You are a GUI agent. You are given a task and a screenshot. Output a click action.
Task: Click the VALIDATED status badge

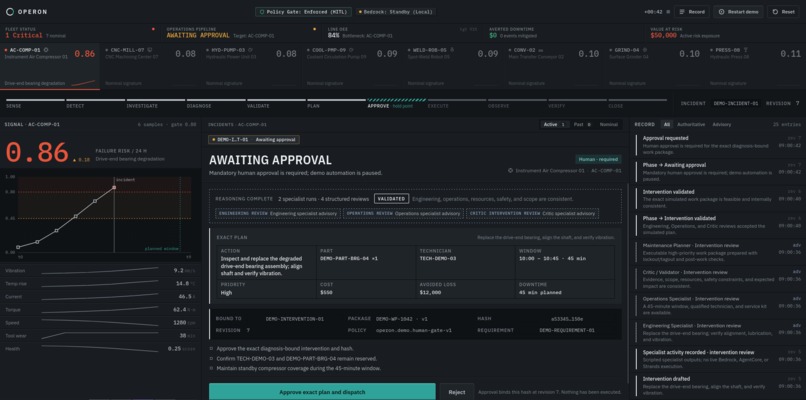[x=391, y=198]
